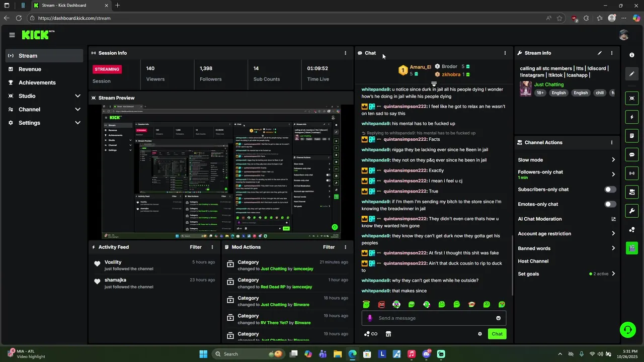This screenshot has height=362, width=644.
Task: Collapse the pinned gifters leaderboard handle
Action: pos(434,83)
